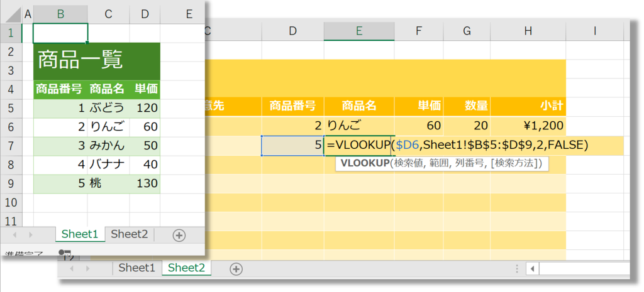644x292 pixels.
Task: Click the VLOOKUP link in the formula tooltip
Action: click(365, 164)
